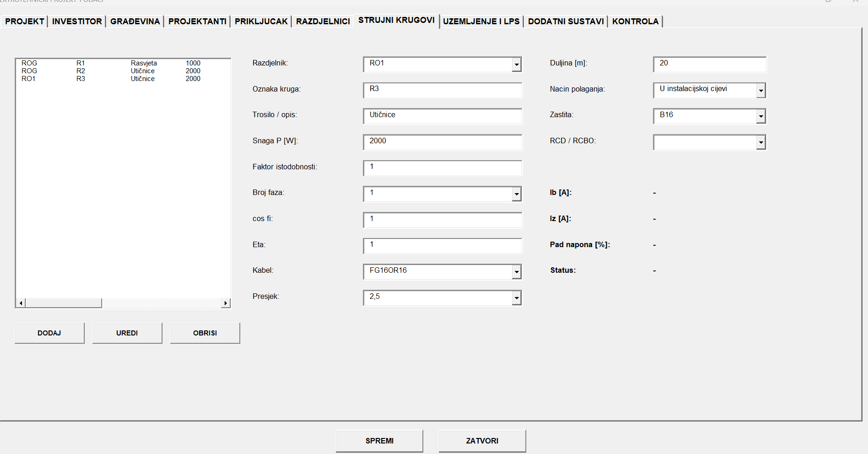The image size is (868, 454).
Task: Click the list's left scroll arrow
Action: click(x=21, y=303)
